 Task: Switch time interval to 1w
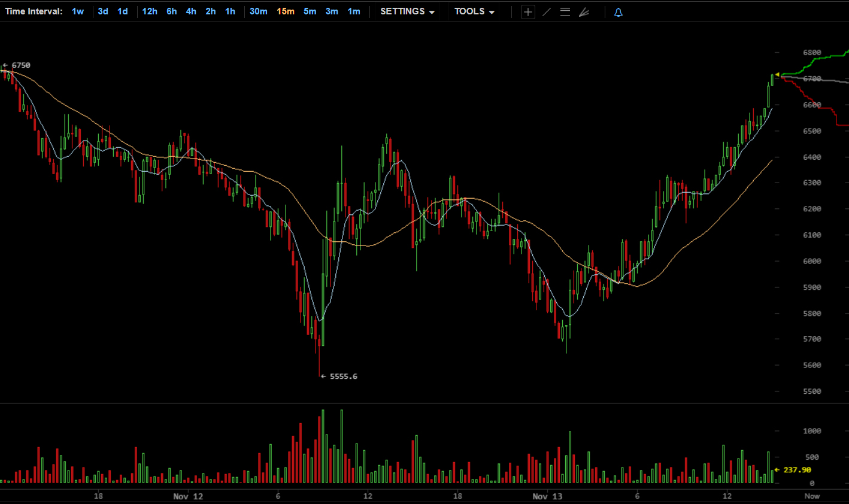78,11
